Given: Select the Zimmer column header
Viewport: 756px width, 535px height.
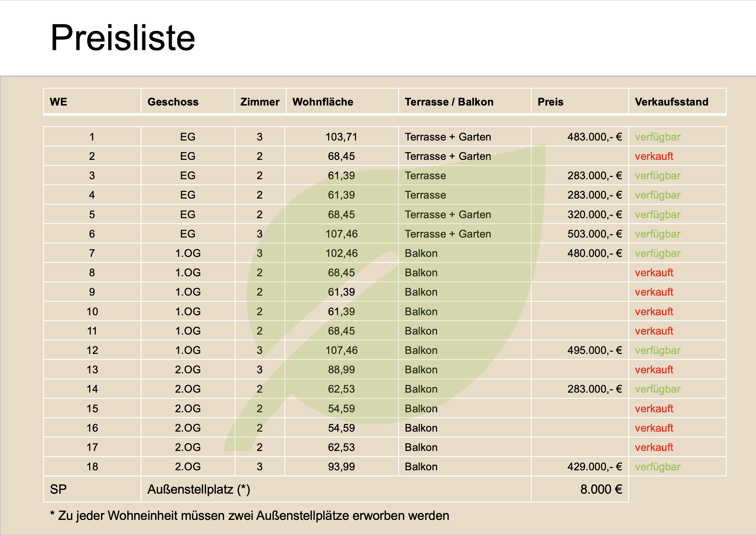Looking at the screenshot, I should [260, 102].
